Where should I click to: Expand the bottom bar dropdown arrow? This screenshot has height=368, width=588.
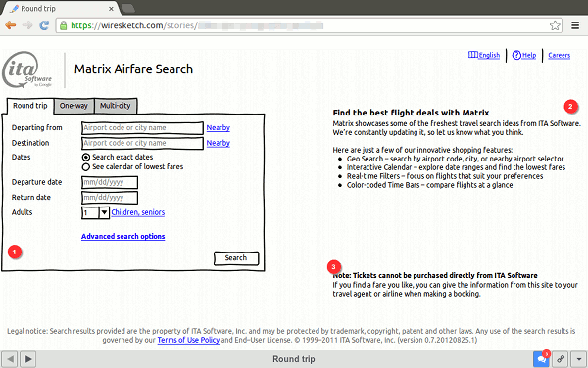(x=579, y=359)
